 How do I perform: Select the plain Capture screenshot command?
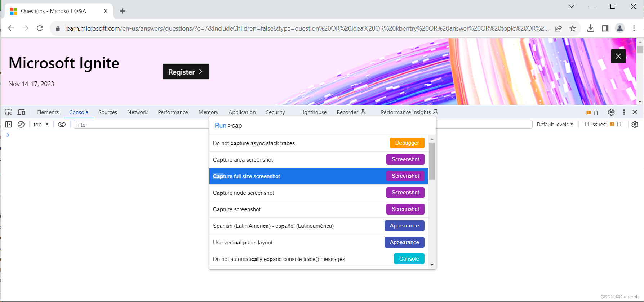[319, 209]
